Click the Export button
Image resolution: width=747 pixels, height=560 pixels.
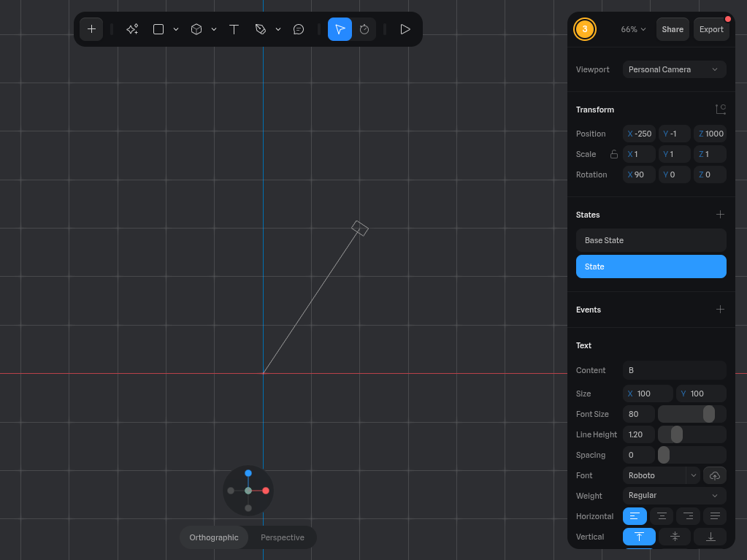click(711, 29)
